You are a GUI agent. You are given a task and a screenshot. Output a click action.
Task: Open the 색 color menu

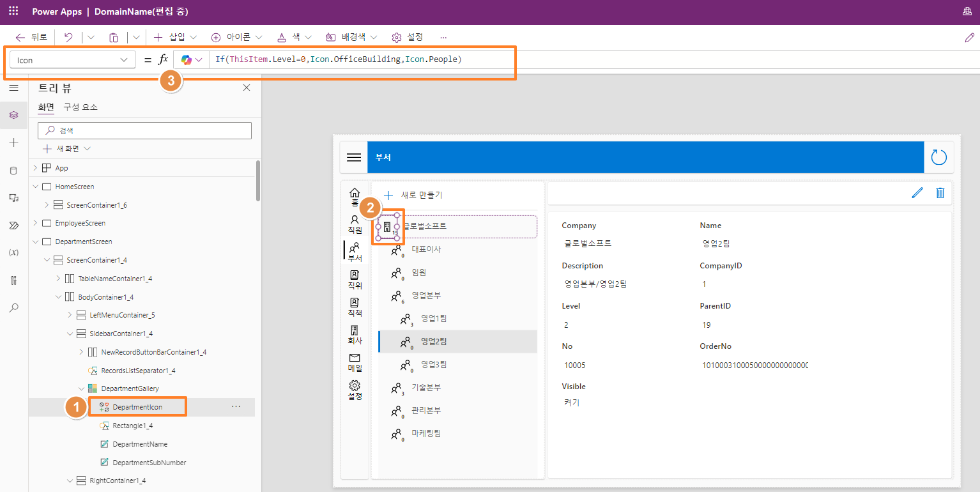[x=295, y=38]
